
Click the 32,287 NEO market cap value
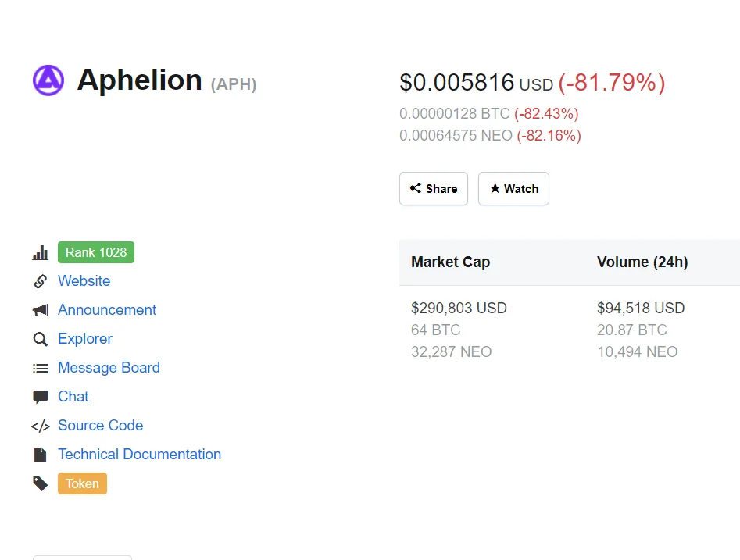pos(451,352)
